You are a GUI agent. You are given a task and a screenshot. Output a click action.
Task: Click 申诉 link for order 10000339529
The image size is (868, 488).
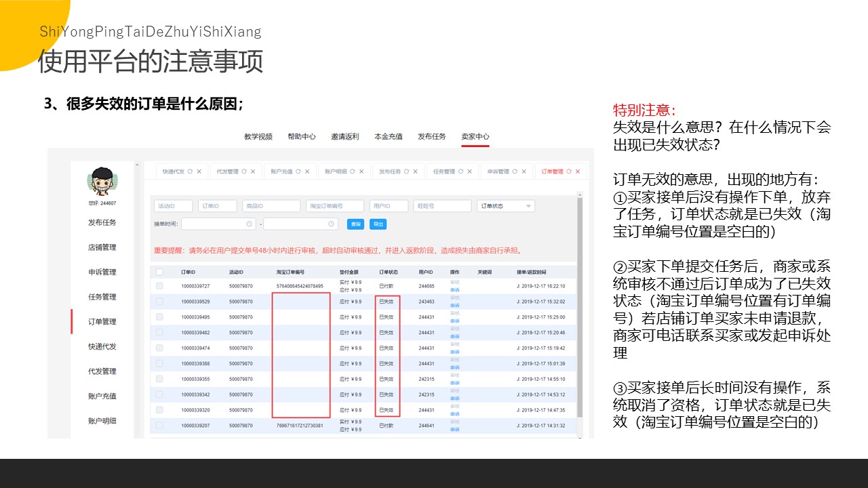(x=455, y=306)
